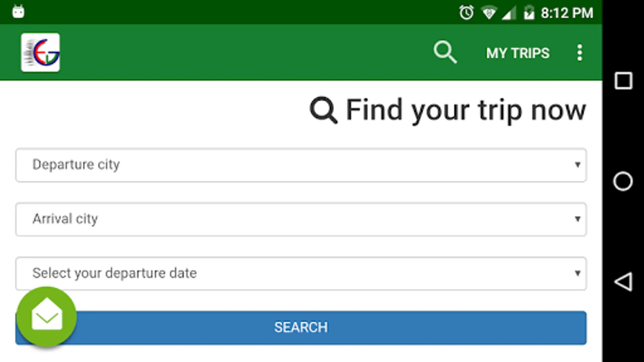
Task: Tap the Android home circle button
Action: [x=623, y=181]
